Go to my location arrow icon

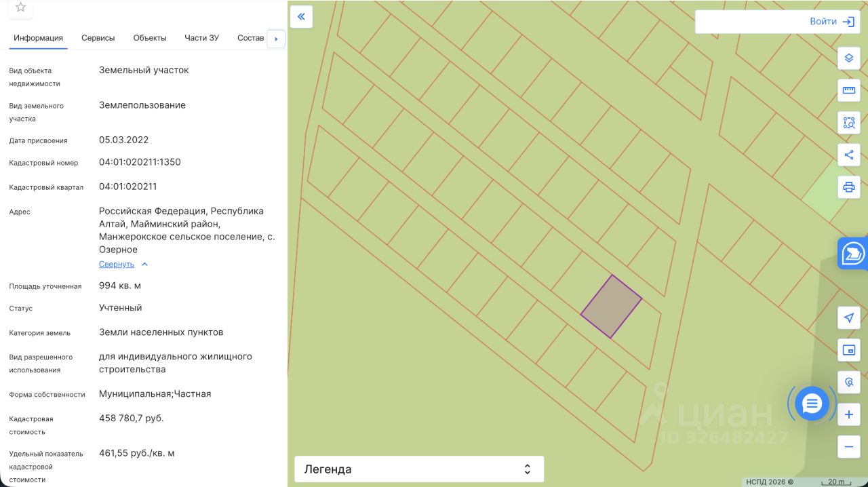tap(849, 318)
